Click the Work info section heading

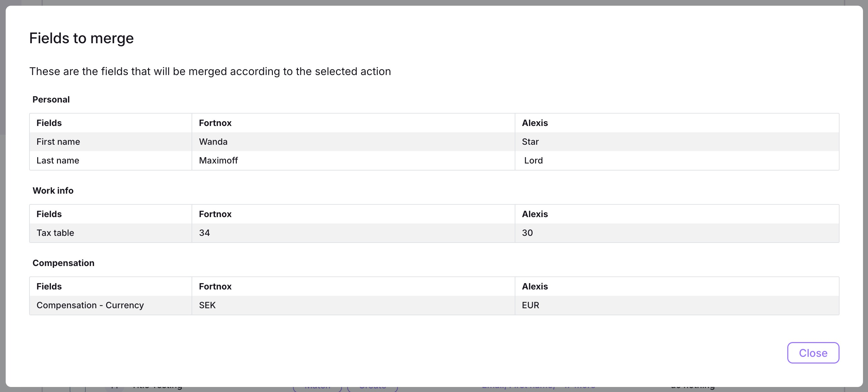click(x=53, y=190)
